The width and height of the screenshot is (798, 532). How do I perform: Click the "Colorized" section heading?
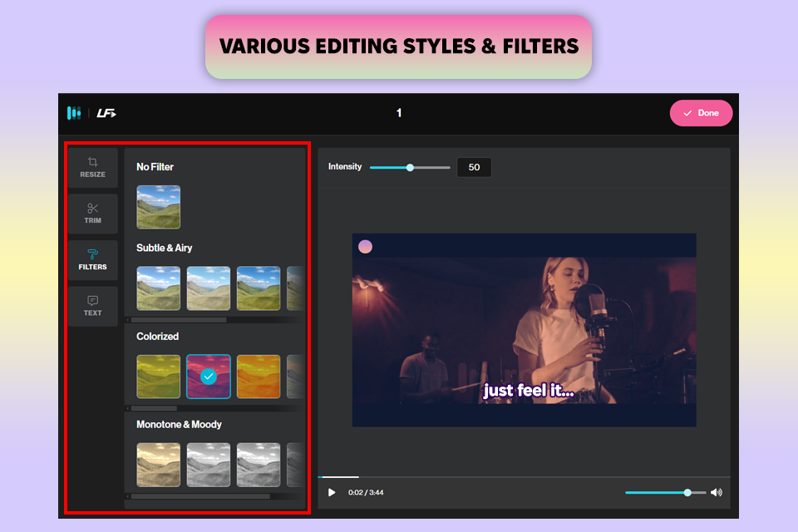[157, 337]
